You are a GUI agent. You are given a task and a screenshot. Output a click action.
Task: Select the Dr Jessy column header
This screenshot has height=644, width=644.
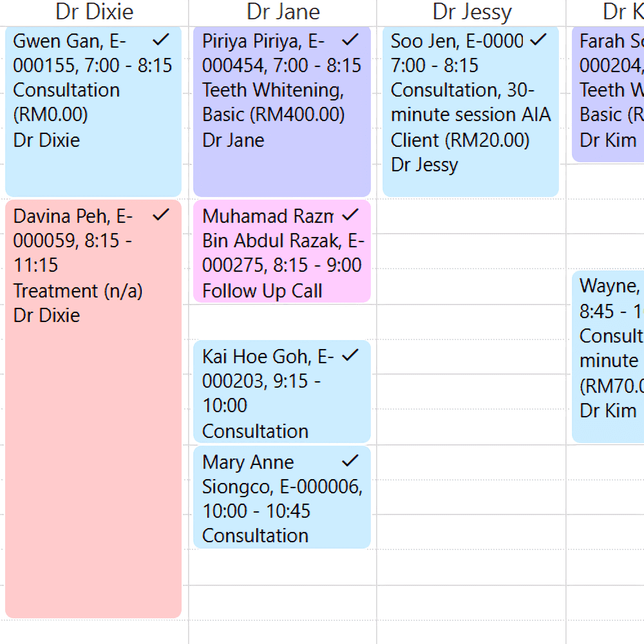tap(472, 12)
